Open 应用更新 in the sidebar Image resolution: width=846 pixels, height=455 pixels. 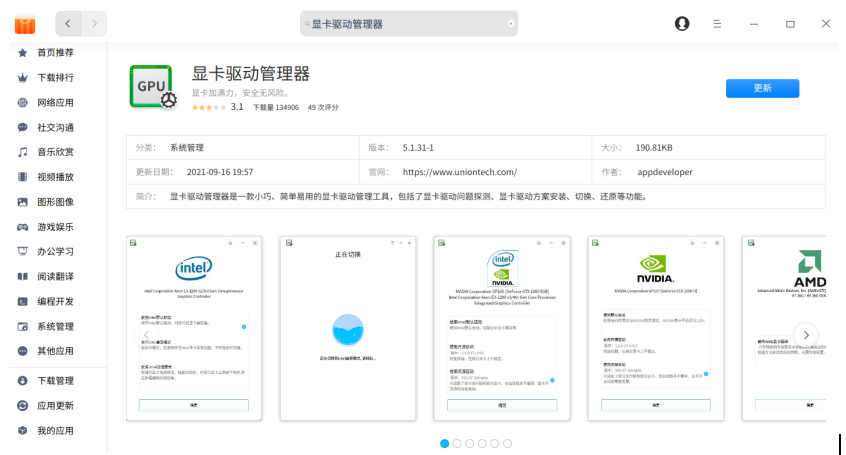[55, 406]
